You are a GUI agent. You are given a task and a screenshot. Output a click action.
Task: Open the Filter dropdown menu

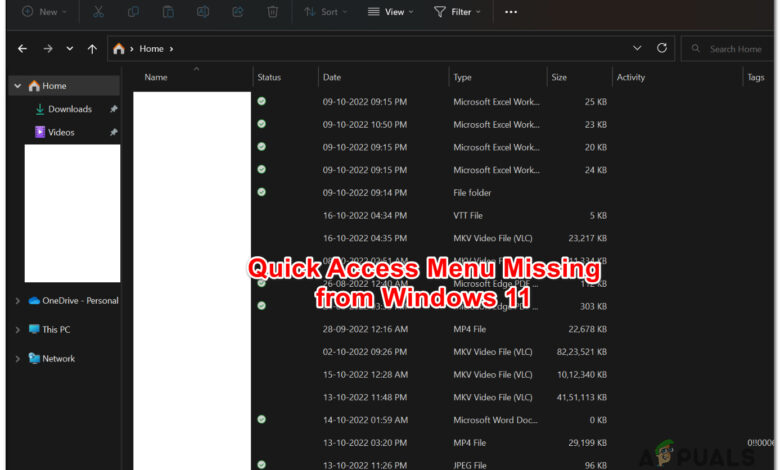(x=457, y=12)
